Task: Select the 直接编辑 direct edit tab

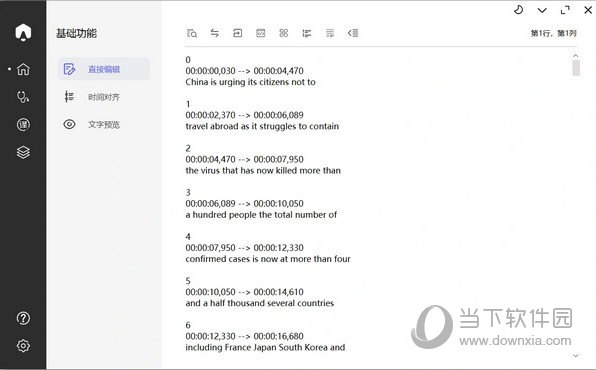Action: (104, 69)
